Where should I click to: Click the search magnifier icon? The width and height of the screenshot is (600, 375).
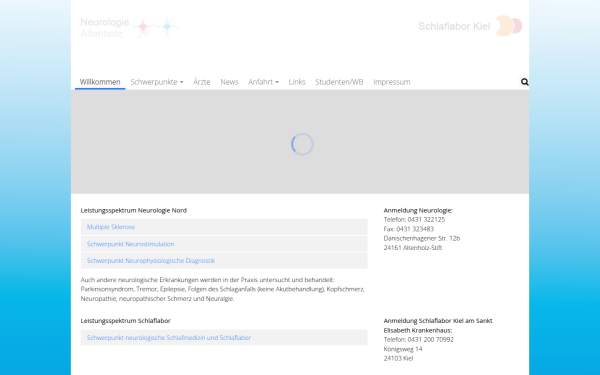tap(525, 82)
